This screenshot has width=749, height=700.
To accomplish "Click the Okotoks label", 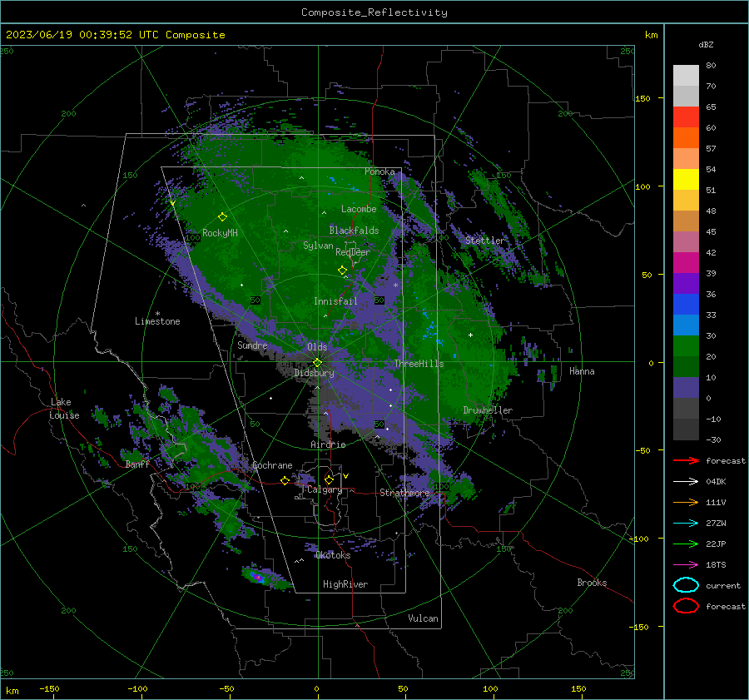I will pyautogui.click(x=333, y=555).
